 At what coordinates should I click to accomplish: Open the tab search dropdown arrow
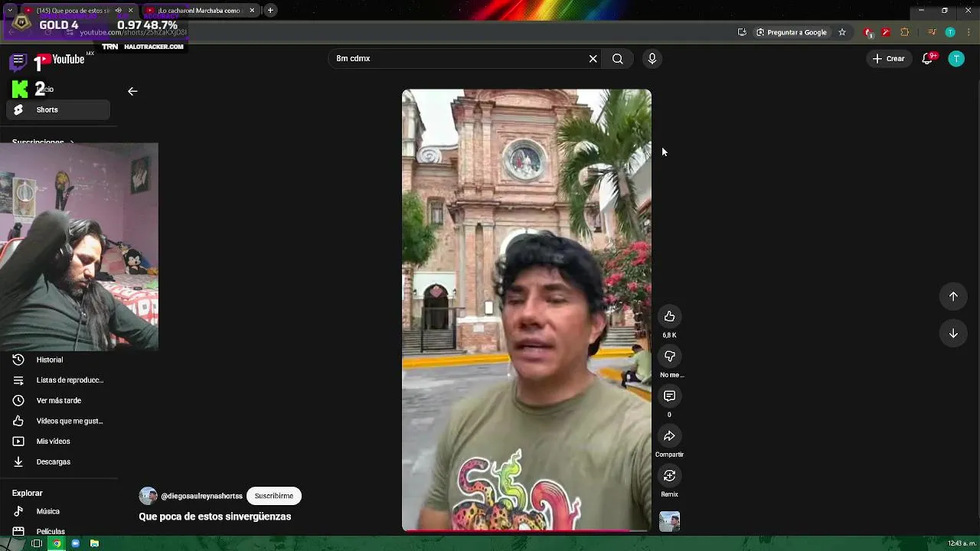point(10,11)
